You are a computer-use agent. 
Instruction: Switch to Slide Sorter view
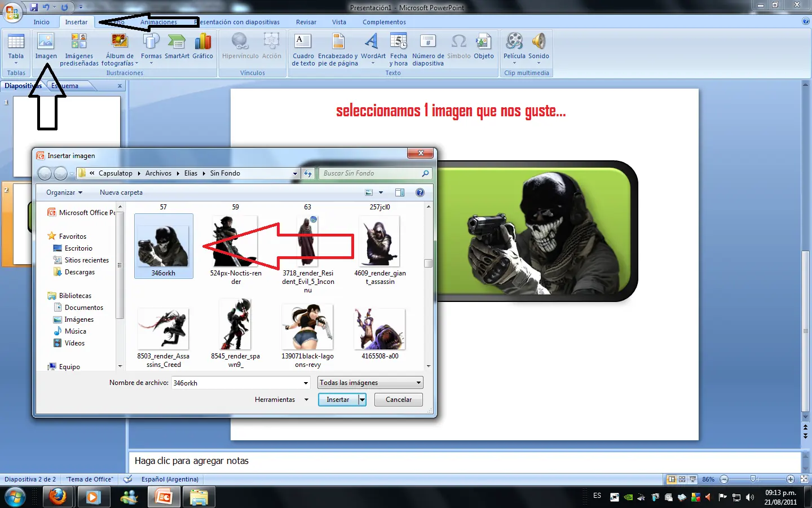click(x=682, y=479)
